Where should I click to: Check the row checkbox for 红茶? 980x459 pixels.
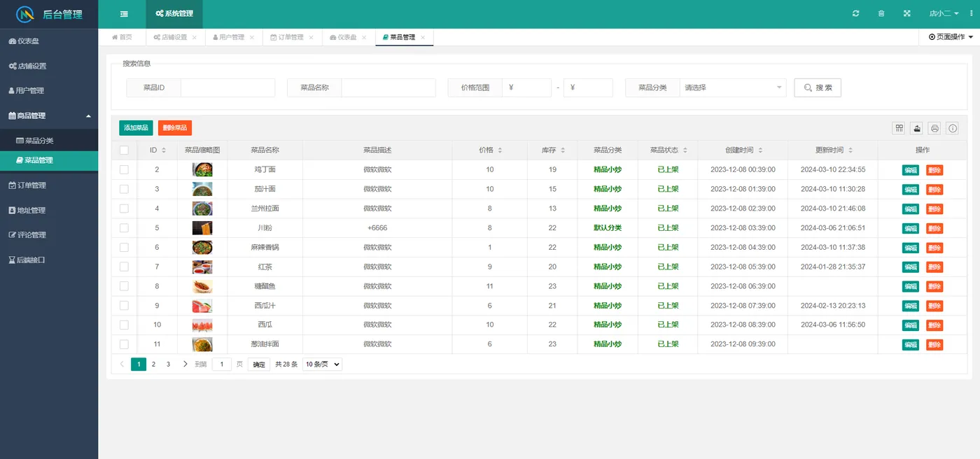click(x=124, y=267)
